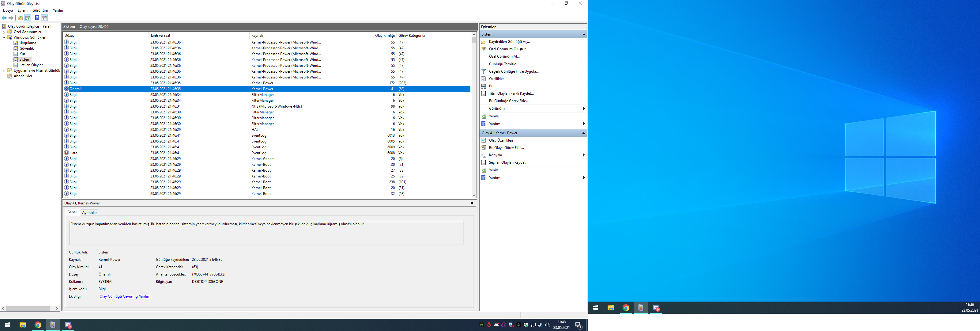Open the Görünüm menu in menu bar
The height and width of the screenshot is (331, 980).
(40, 10)
